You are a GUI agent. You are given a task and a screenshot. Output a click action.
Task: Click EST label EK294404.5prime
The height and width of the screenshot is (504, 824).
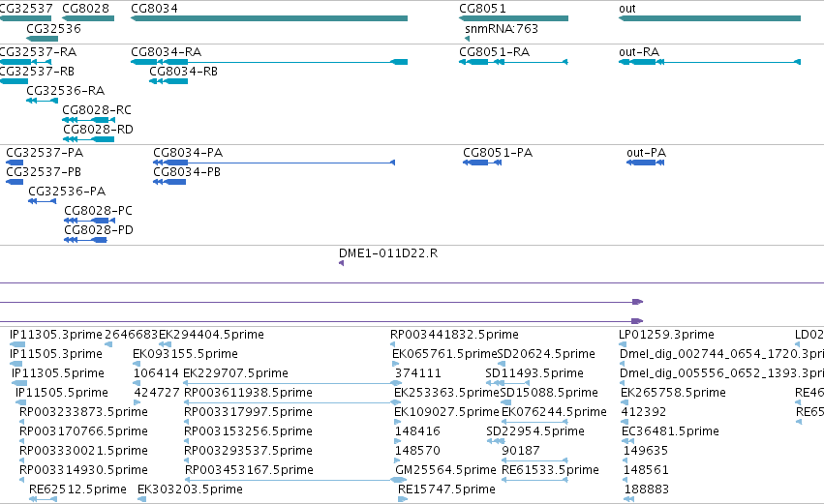point(211,335)
